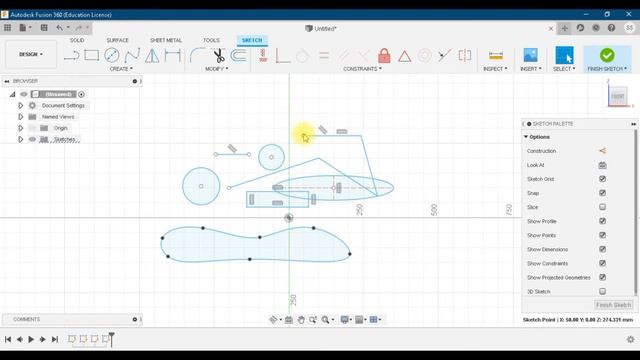Screen dimensions: 640x360
Task: Apply the Midpoint constraint icon
Action: [x=444, y=55]
